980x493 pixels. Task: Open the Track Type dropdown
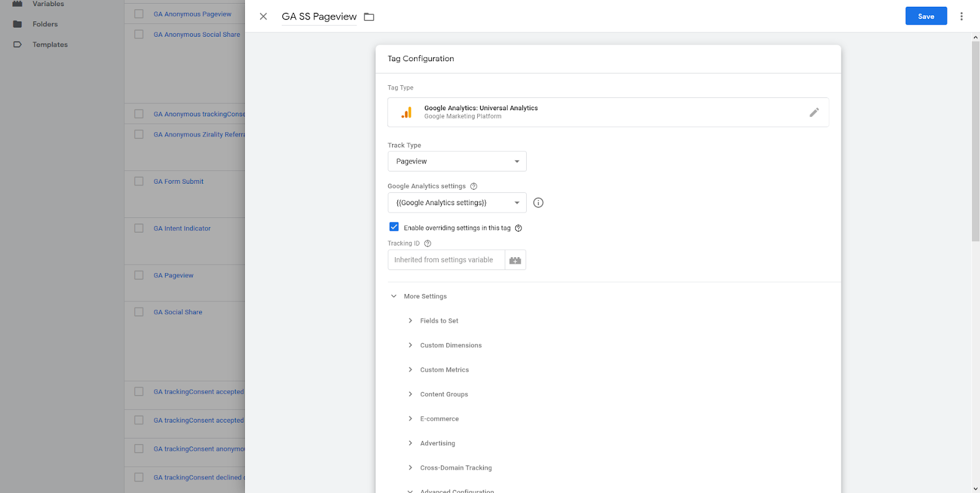coord(457,162)
